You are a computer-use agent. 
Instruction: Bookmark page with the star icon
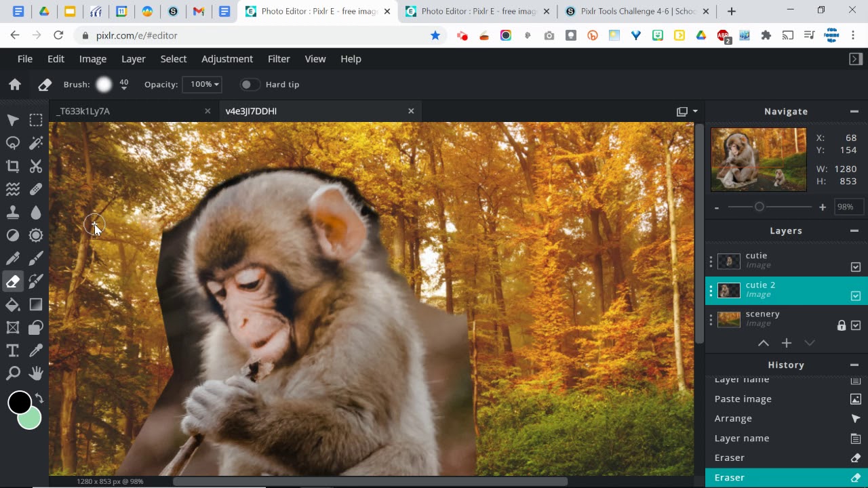coord(435,35)
